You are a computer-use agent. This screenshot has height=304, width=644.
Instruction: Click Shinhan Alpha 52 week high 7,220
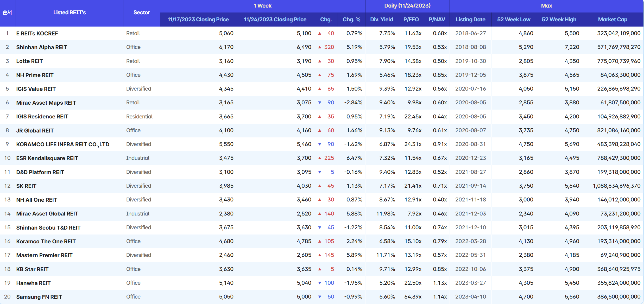tap(572, 47)
